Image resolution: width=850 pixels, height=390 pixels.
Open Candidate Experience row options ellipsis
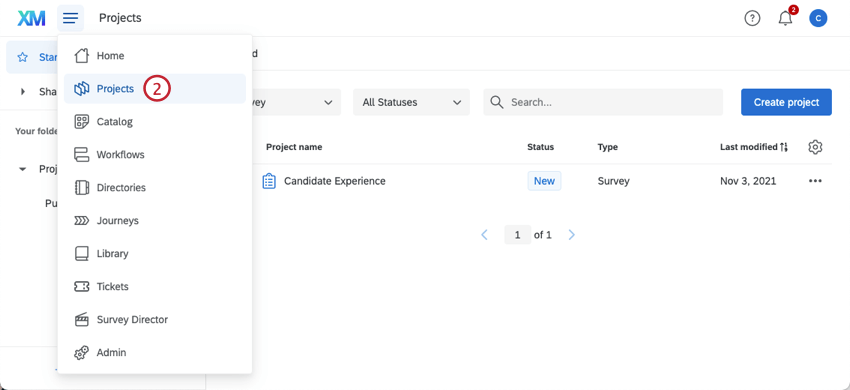815,181
